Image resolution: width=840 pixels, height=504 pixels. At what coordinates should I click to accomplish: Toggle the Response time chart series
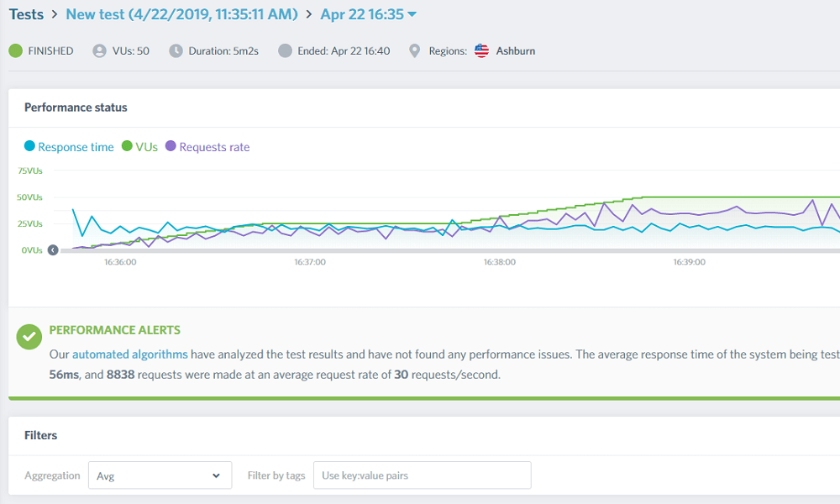tap(69, 147)
